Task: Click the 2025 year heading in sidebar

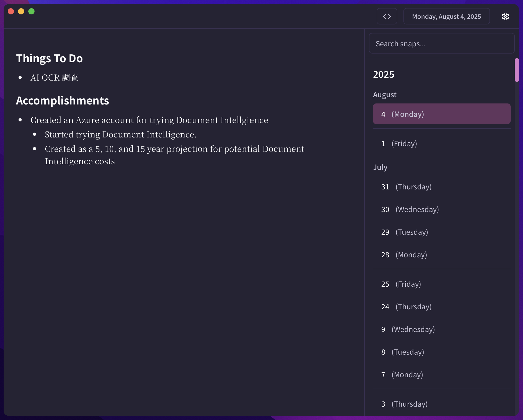Action: pos(384,74)
